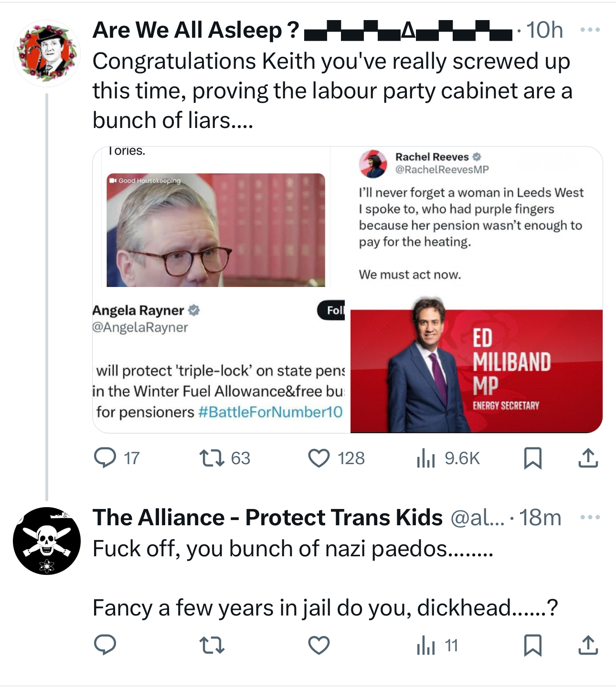The height and width of the screenshot is (690, 616).
Task: Bookmark The Alliance's reply
Action: 532,646
